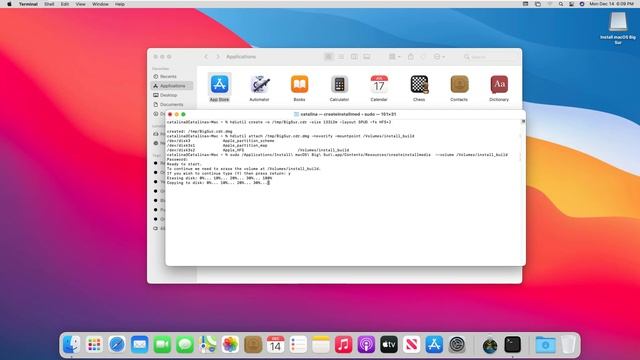Open Photos from the Dock
The image size is (640, 360).
(230, 344)
